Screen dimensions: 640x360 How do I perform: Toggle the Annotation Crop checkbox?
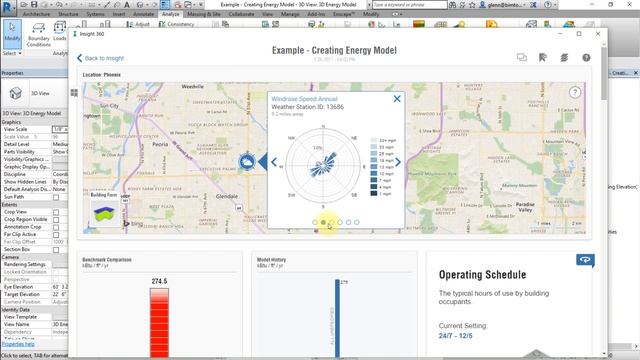click(56, 227)
